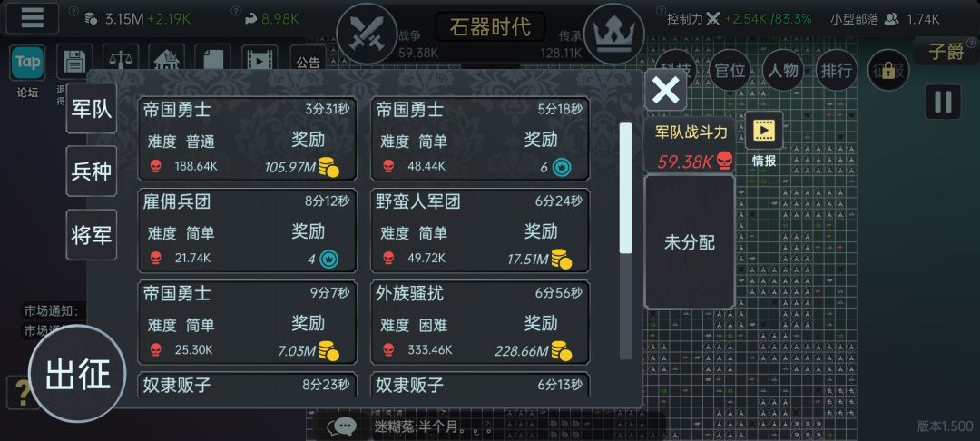
Task: Open the crown inheritance icon
Action: coord(613,33)
